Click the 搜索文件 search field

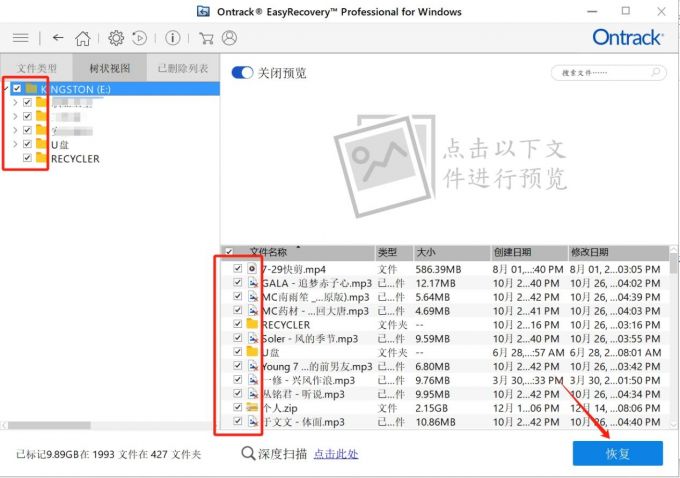(x=608, y=72)
